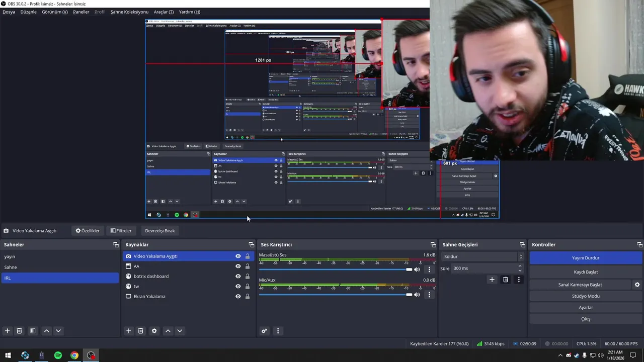The width and height of the screenshot is (644, 362).
Task: Start virtual camera with Sanal Kamerayı Başlat
Action: point(580,285)
